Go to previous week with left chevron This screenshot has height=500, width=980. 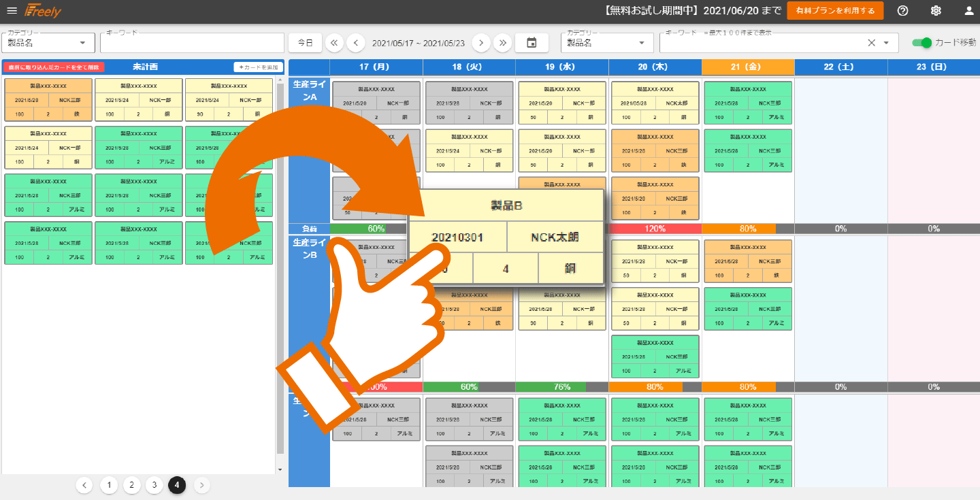click(x=355, y=43)
